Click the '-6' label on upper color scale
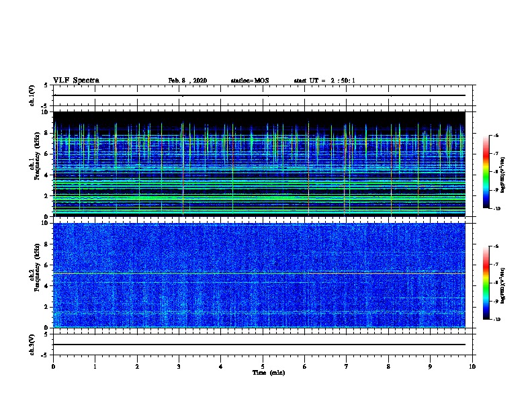 495,135
